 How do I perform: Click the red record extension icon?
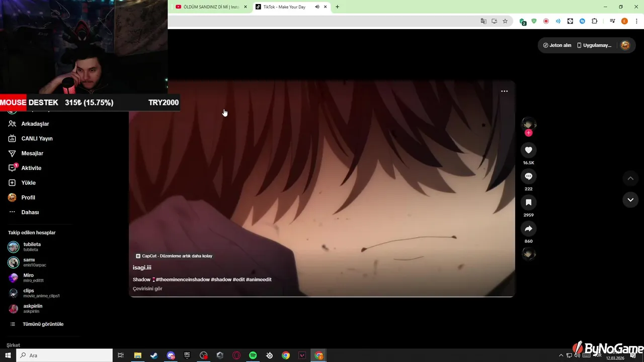tap(546, 21)
